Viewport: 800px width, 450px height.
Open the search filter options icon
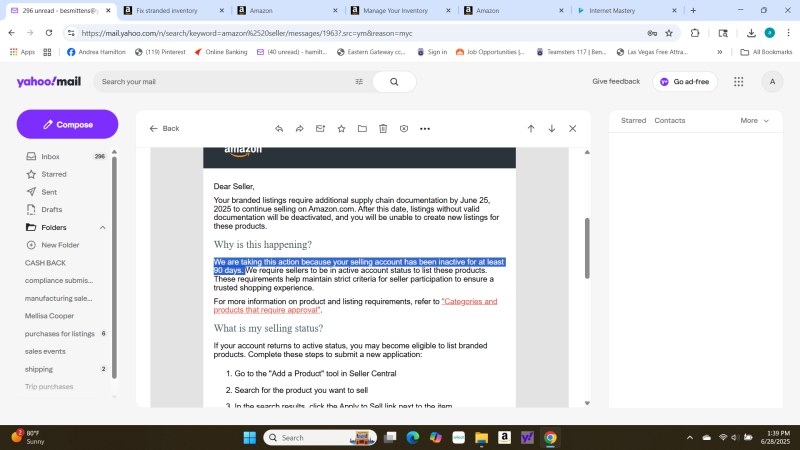359,82
